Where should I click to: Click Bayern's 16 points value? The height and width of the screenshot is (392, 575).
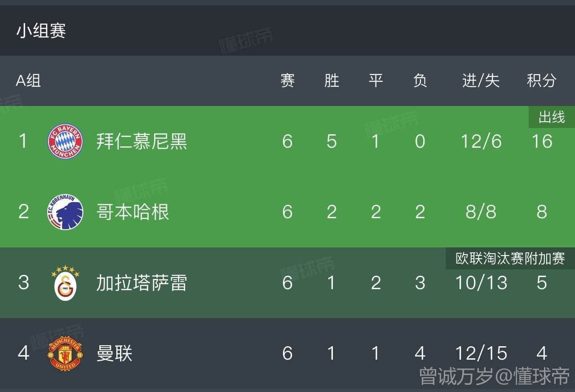coord(541,141)
